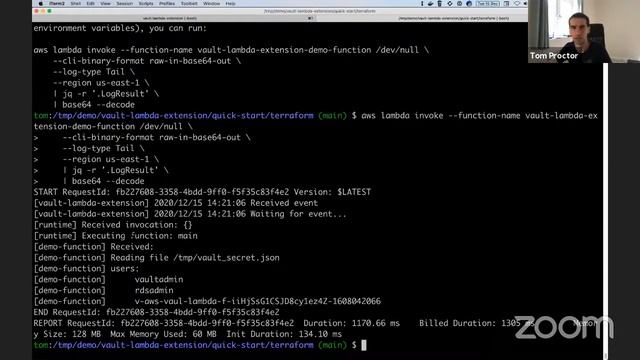
Task: Click the "jq -r '.LogResult'" line with '>' prompt
Action: (101, 170)
